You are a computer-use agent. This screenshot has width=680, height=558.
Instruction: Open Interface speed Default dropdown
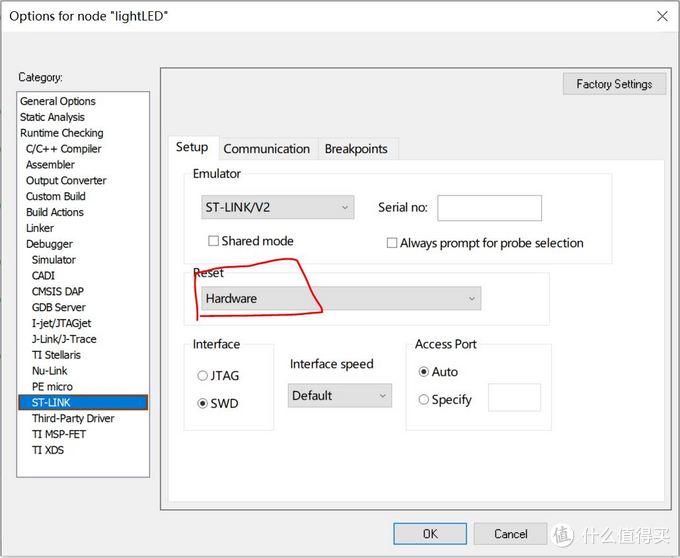click(x=340, y=395)
